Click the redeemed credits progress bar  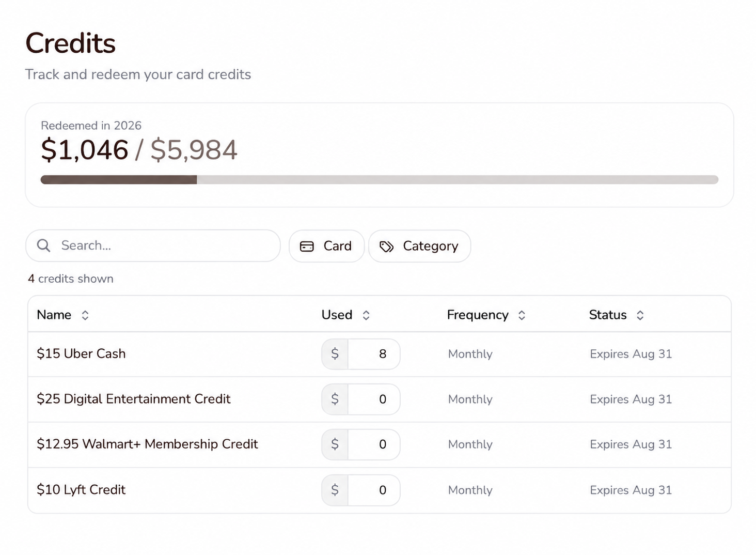(x=380, y=180)
